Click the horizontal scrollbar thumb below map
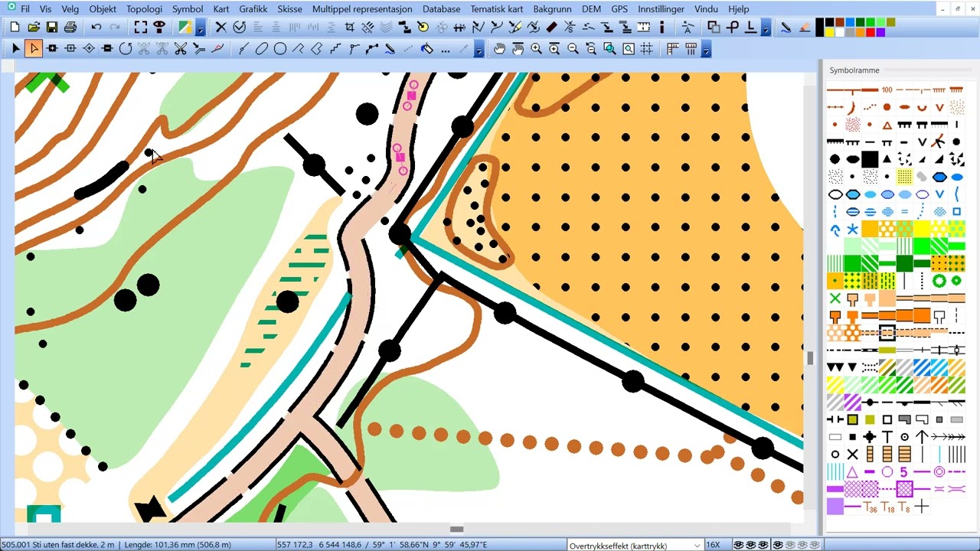This screenshot has height=551, width=980. tap(456, 529)
